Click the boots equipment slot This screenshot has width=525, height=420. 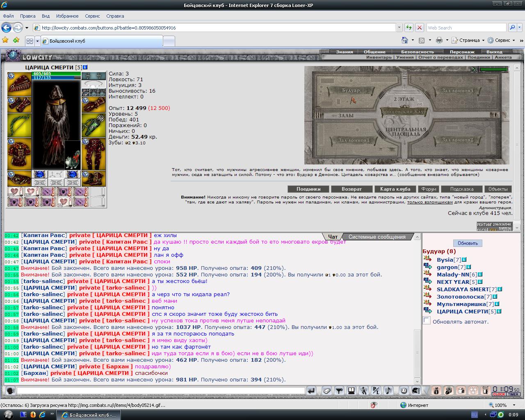tap(94, 178)
